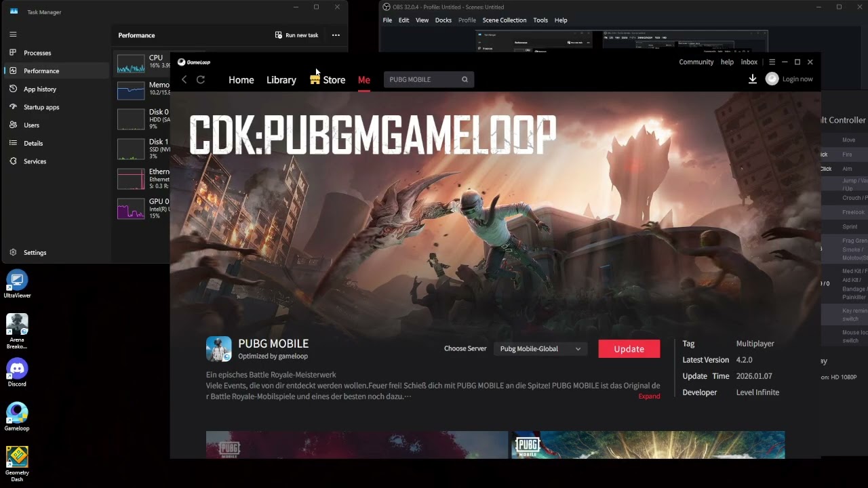Viewport: 868px width, 488px height.
Task: Open Discord desktop shortcut
Action: pyautogui.click(x=17, y=373)
